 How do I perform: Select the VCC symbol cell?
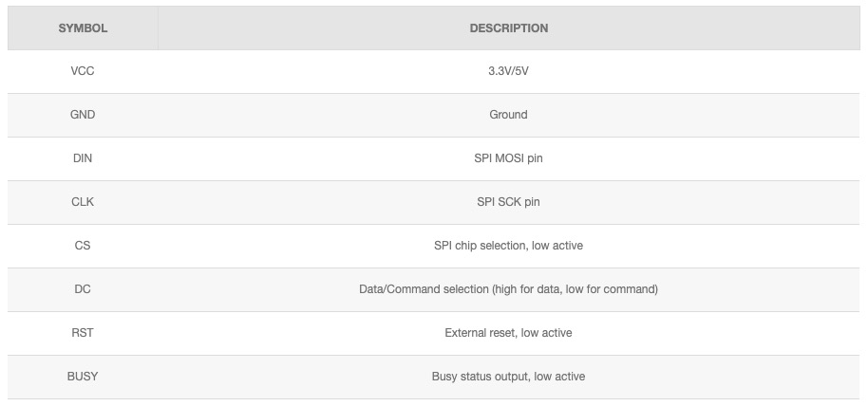[x=83, y=71]
